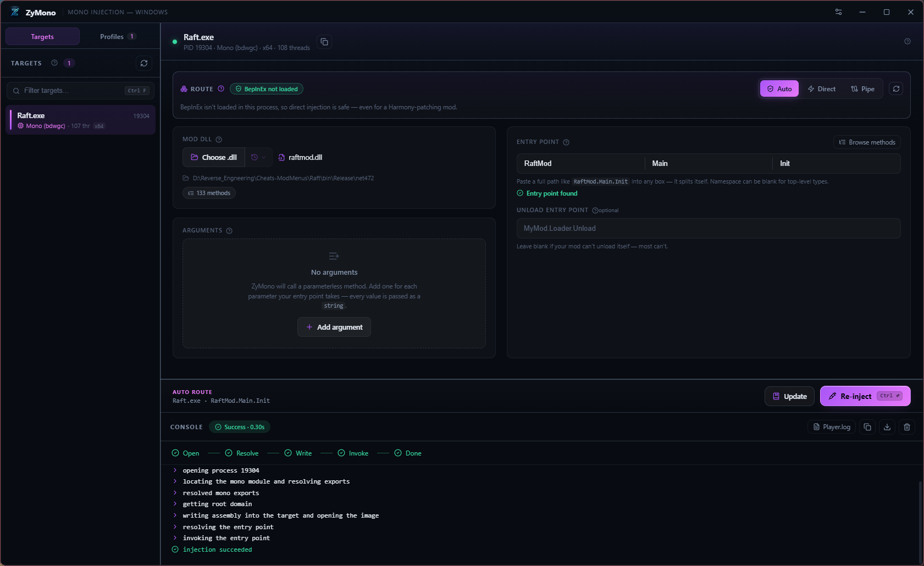Open the recent DLL history dropdown

pyautogui.click(x=258, y=157)
